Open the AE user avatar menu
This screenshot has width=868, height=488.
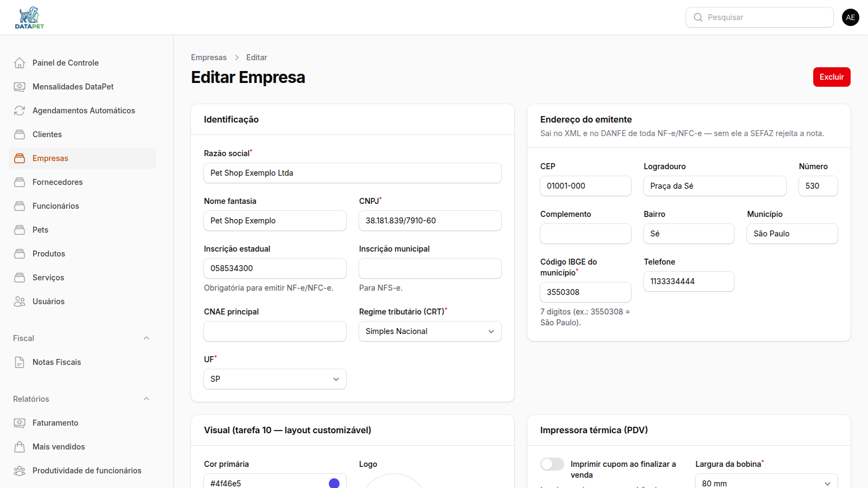click(851, 17)
